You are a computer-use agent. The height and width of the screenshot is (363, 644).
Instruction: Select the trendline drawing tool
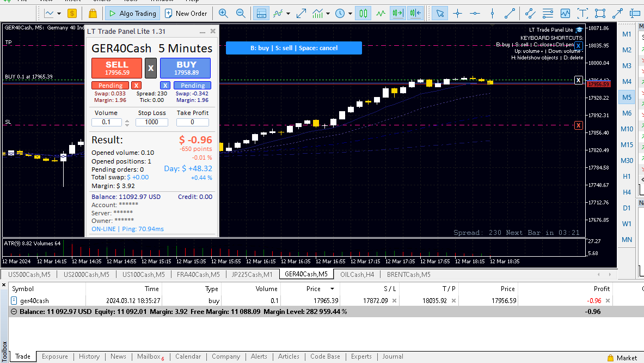[x=510, y=14]
